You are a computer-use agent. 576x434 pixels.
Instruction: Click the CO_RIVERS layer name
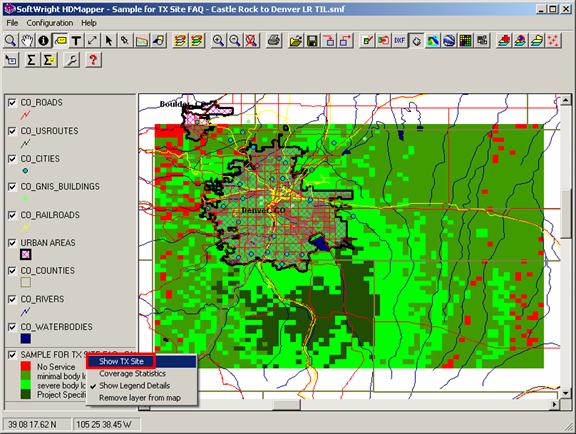42,299
